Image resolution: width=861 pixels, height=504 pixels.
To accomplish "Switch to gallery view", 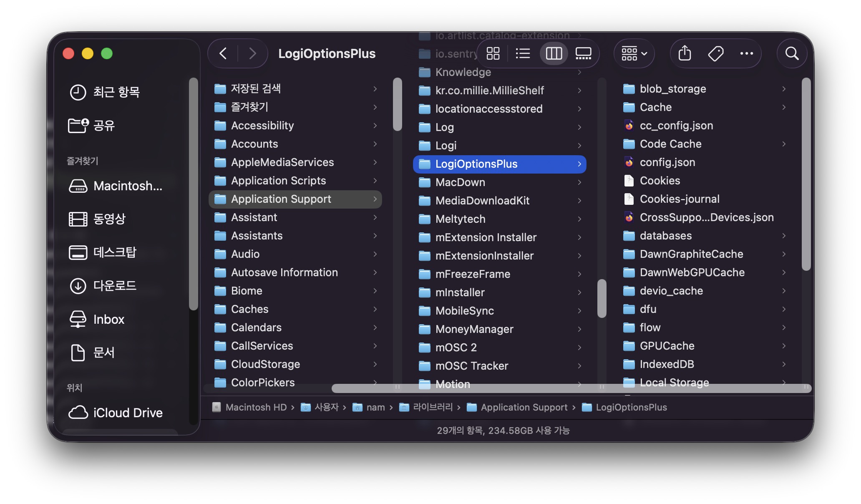I will click(583, 53).
